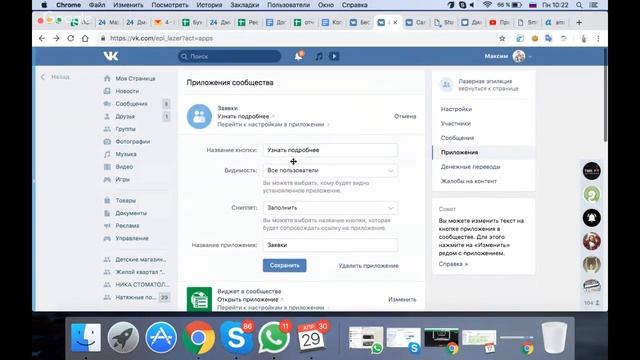Open the Справка menu
The image size is (640, 360).
tap(354, 5)
